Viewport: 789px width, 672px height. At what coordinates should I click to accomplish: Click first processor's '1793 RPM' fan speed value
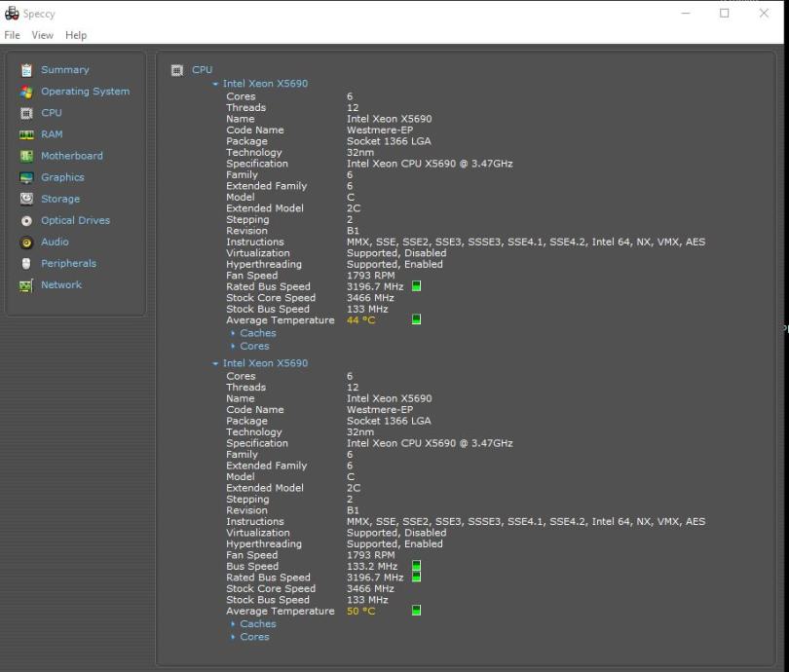pos(371,276)
